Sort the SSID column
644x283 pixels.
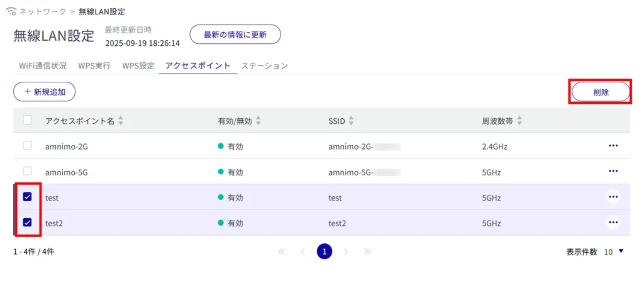click(351, 121)
